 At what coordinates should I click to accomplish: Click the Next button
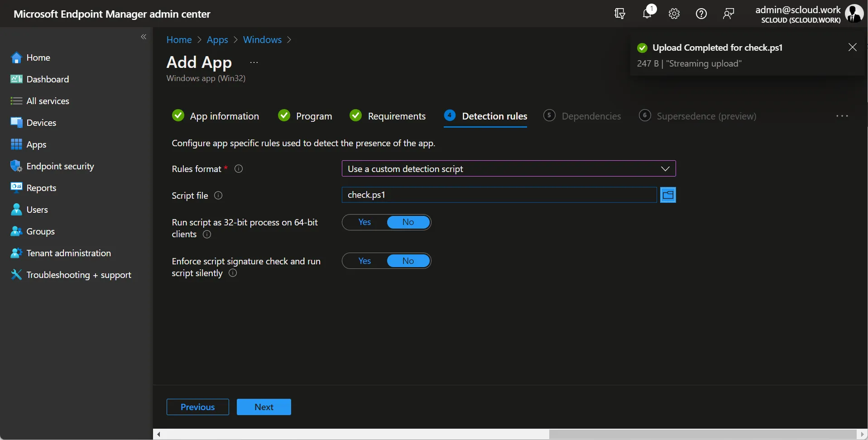pyautogui.click(x=264, y=407)
